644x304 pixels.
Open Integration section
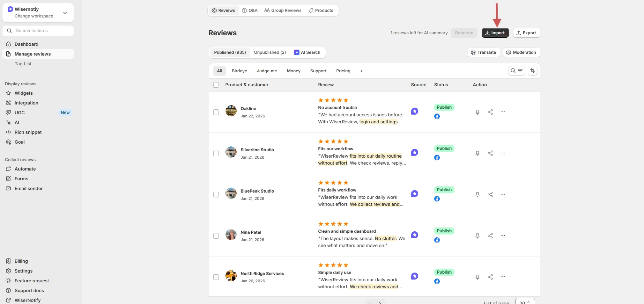click(x=27, y=103)
